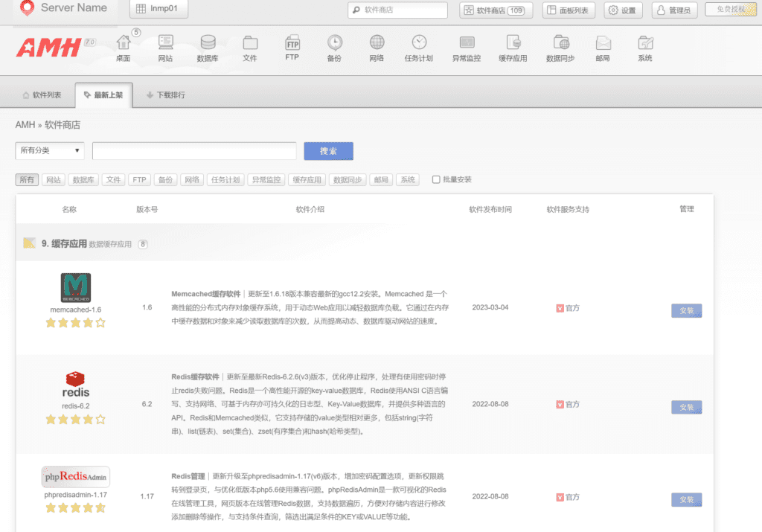Open the 任务计划 scheduled tasks module
The width and height of the screenshot is (762, 532).
tap(419, 48)
